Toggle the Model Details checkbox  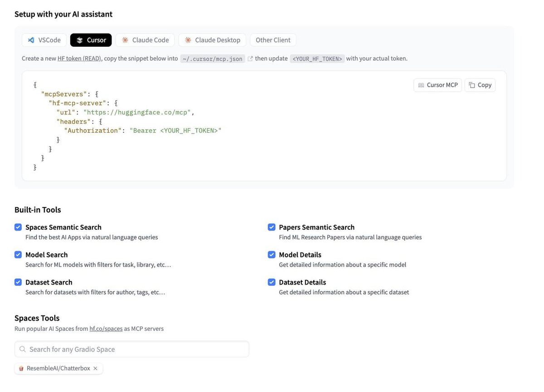tap(272, 255)
